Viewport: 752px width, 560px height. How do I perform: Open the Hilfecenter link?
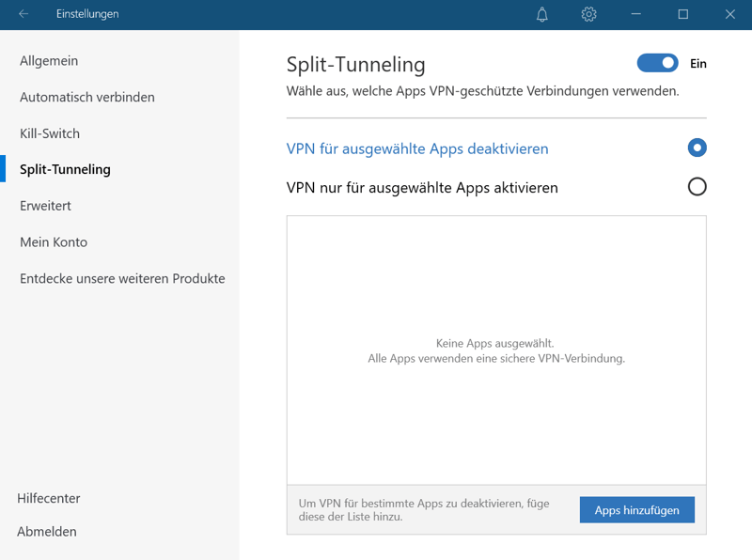pyautogui.click(x=49, y=499)
